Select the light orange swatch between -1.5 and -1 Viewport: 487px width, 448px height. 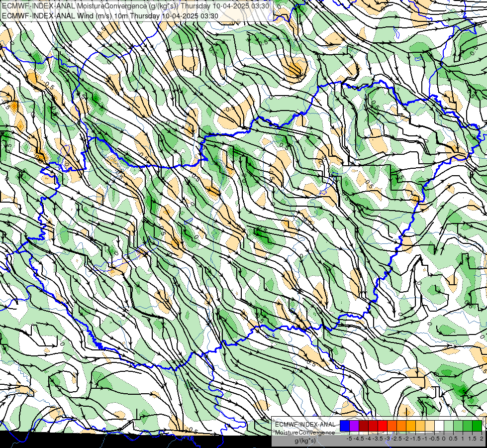[x=420, y=426]
